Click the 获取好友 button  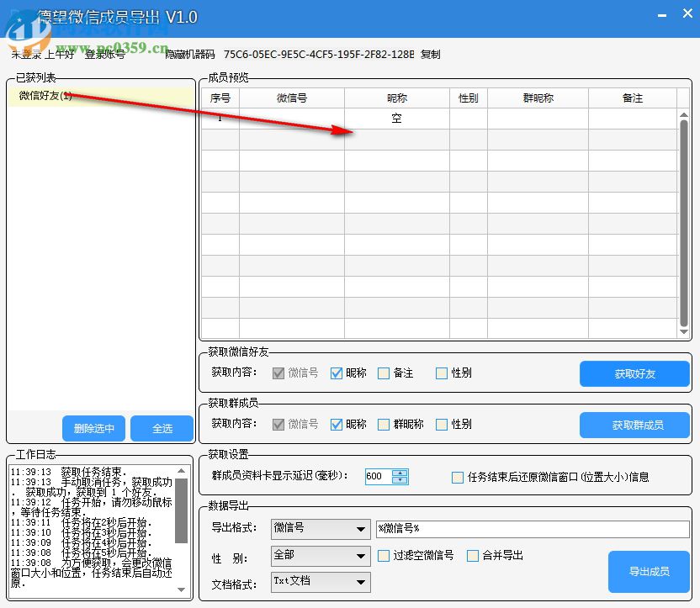(634, 374)
